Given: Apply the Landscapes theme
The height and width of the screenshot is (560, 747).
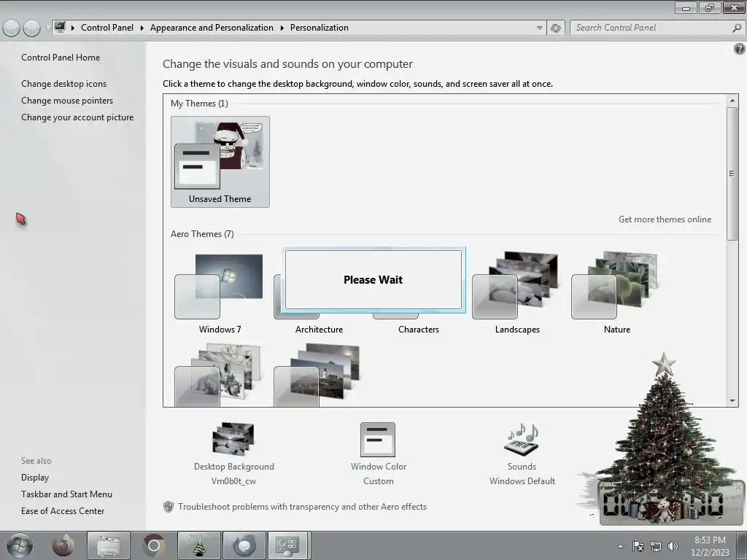Looking at the screenshot, I should 517,294.
